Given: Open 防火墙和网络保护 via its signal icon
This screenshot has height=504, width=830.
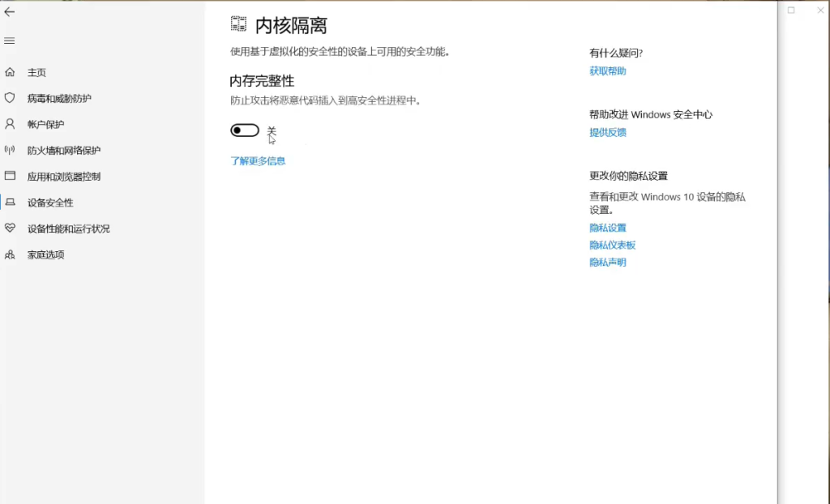Looking at the screenshot, I should click(x=10, y=150).
